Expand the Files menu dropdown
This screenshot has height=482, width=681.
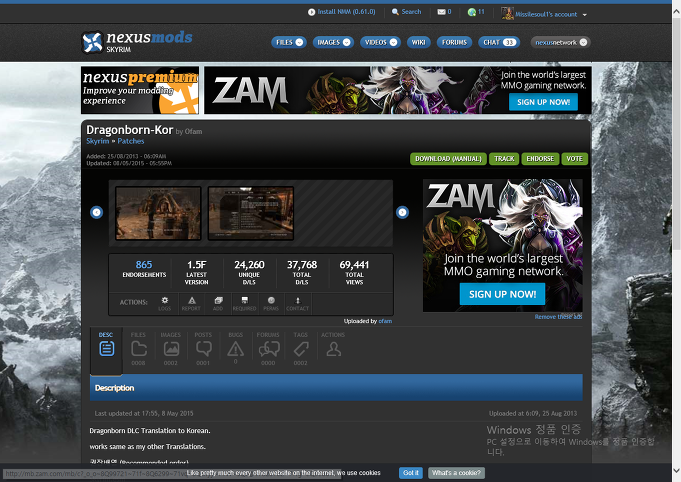[299, 42]
